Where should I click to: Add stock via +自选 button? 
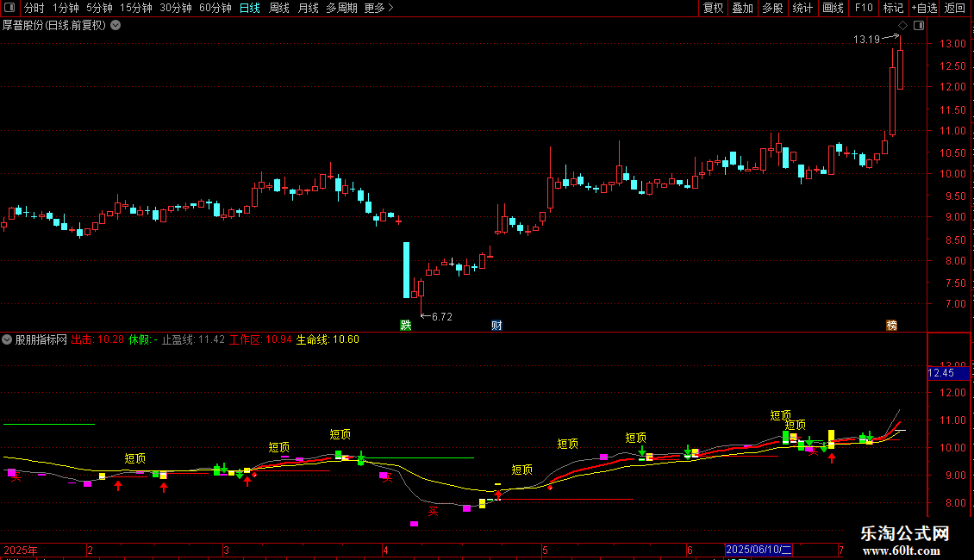click(924, 8)
